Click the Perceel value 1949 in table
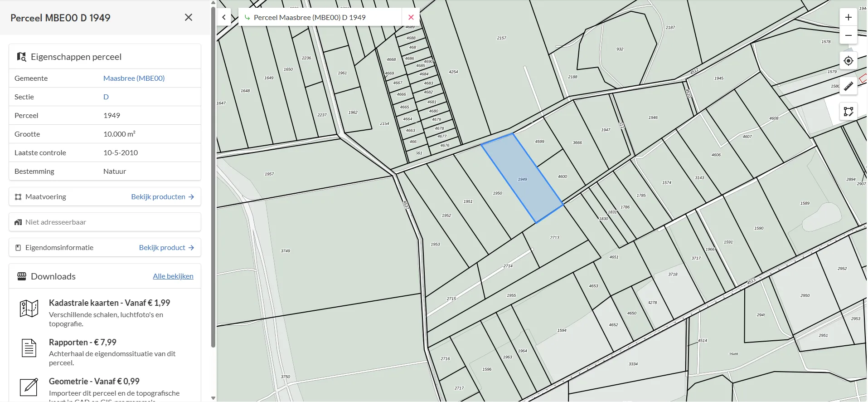 (112, 115)
